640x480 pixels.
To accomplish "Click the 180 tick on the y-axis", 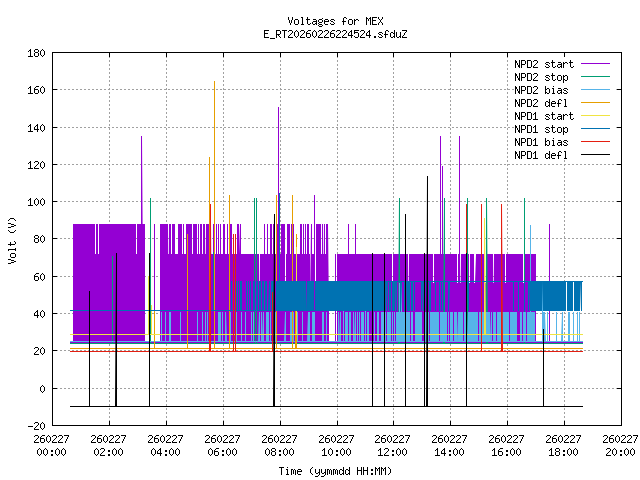I will pos(36,52).
